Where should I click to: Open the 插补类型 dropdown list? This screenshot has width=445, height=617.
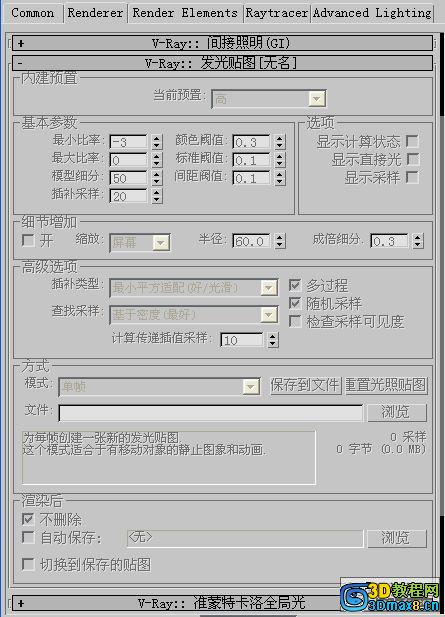tap(194, 288)
